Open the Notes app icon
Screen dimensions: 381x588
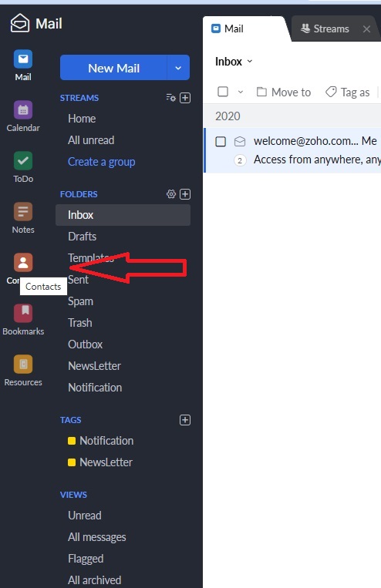pos(23,212)
